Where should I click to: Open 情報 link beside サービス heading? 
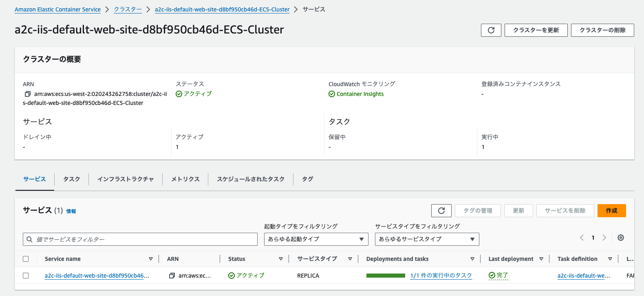(71, 211)
